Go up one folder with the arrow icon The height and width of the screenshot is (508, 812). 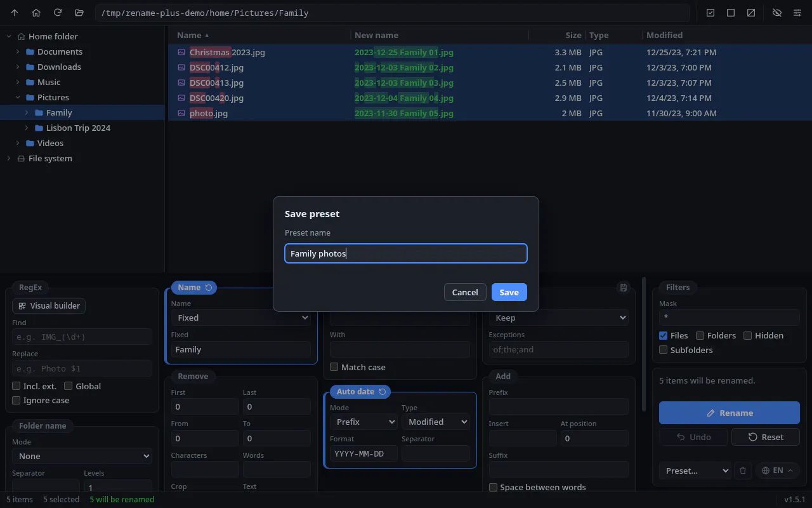coord(15,13)
